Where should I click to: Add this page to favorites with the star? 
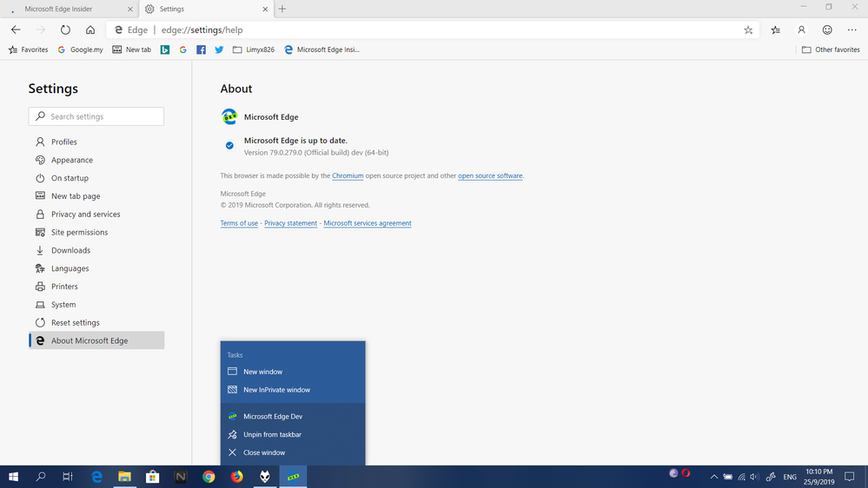click(748, 30)
